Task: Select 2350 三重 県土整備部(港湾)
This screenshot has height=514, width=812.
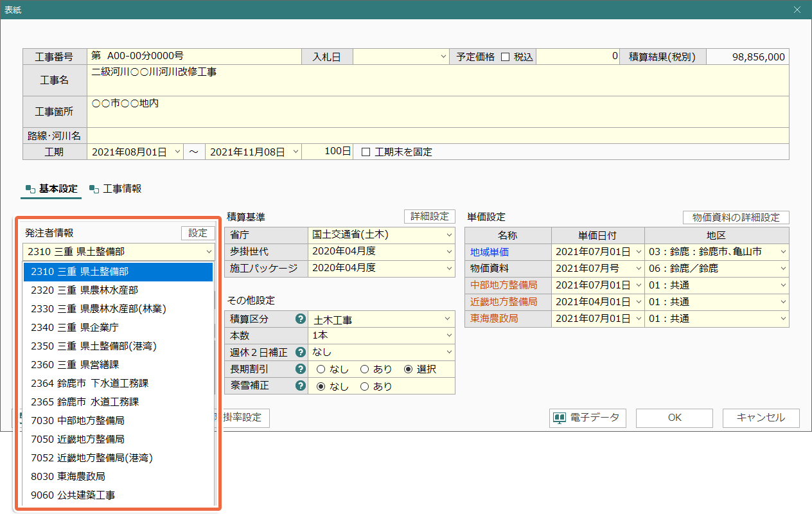Action: 118,346
